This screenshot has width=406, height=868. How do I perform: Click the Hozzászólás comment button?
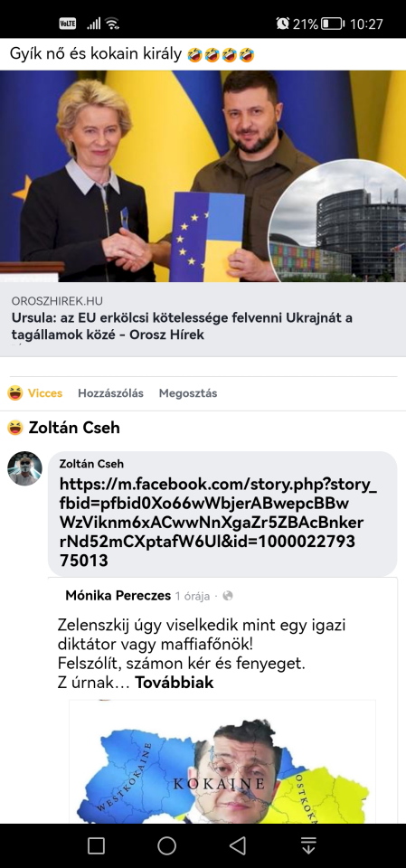111,393
